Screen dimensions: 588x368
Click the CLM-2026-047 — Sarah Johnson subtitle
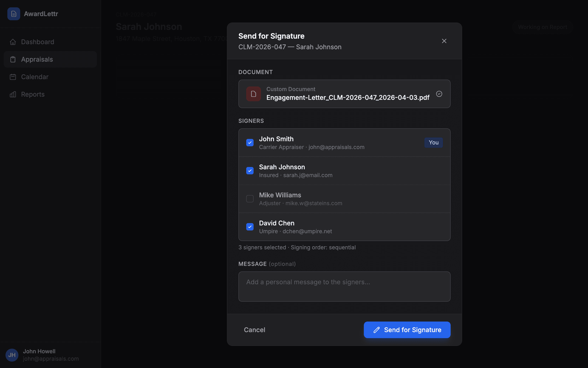(290, 47)
